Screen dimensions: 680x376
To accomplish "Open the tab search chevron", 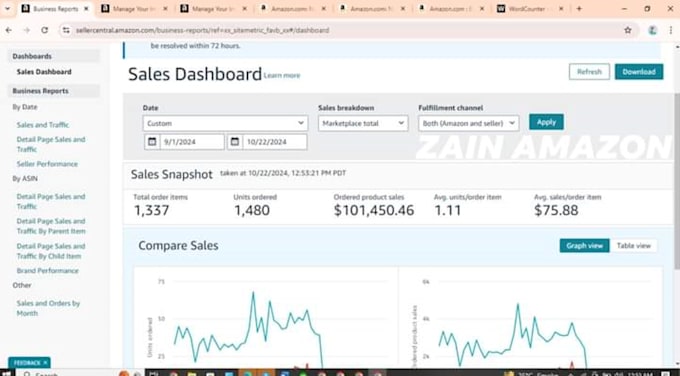I will [x=7, y=9].
